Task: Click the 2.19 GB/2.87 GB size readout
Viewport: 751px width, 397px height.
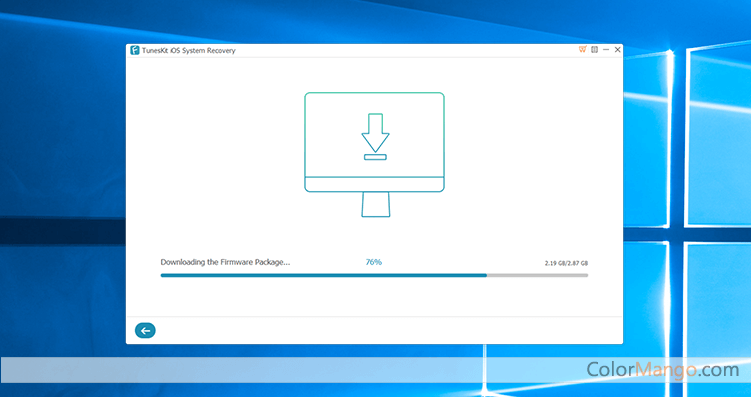Action: point(566,263)
